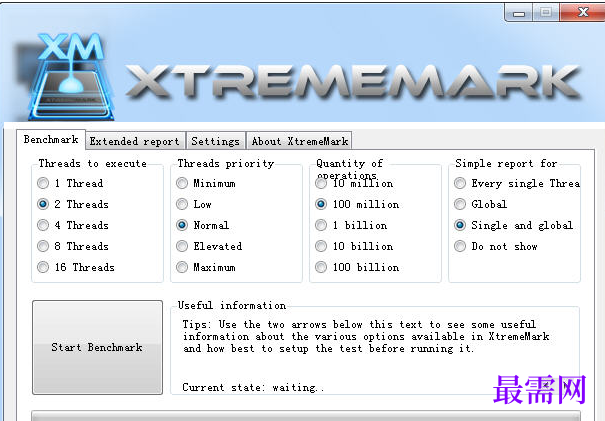Click the Tips text in Useful information
Image resolution: width=605 pixels, height=421 pixels.
pos(366,336)
